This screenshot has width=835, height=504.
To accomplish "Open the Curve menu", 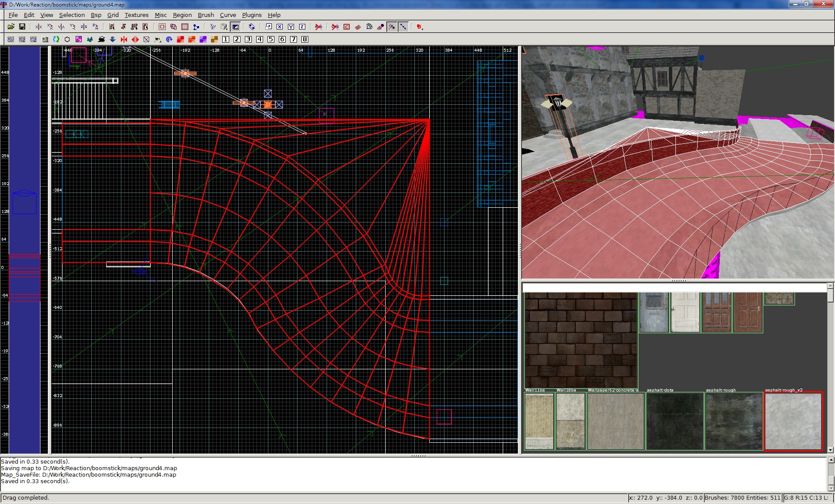I will tap(227, 15).
